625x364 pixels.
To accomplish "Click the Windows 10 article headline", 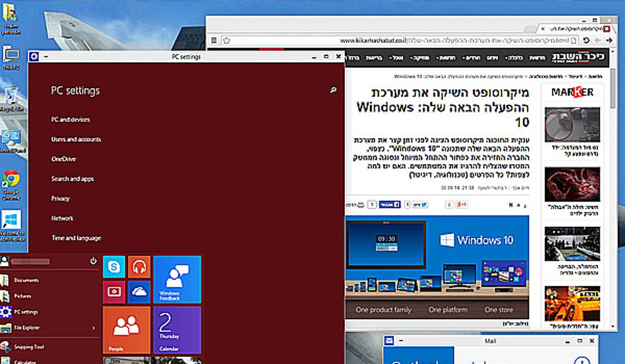I will coord(443,107).
